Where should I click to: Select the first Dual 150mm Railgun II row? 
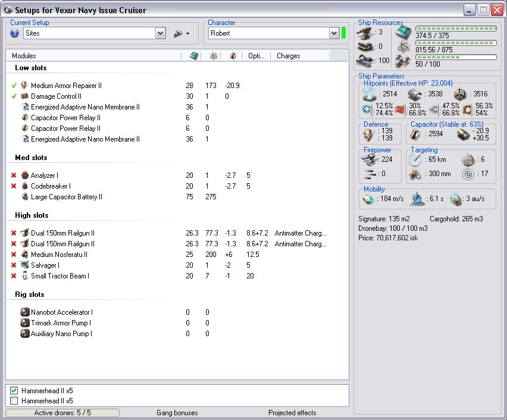click(177, 233)
